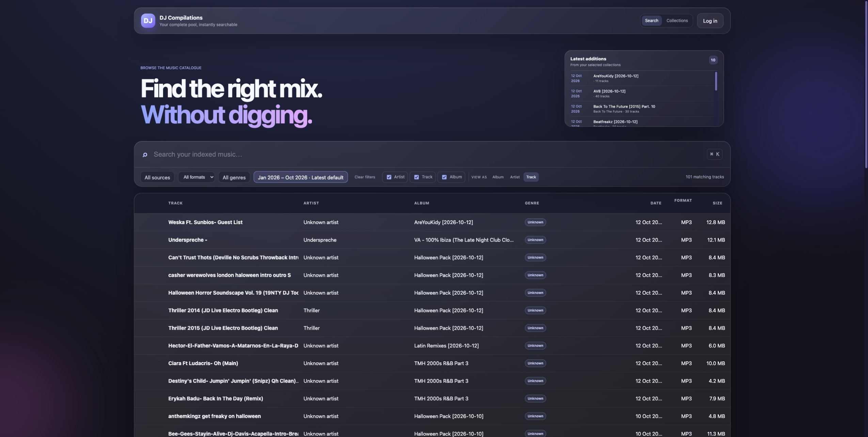This screenshot has width=868, height=437.
Task: Click the Log in button
Action: click(x=710, y=21)
